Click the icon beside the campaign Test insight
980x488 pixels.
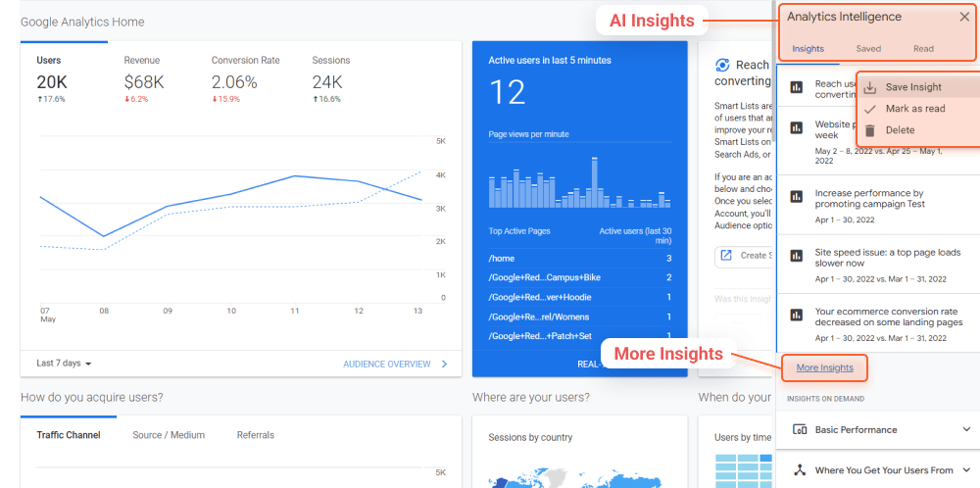point(796,196)
